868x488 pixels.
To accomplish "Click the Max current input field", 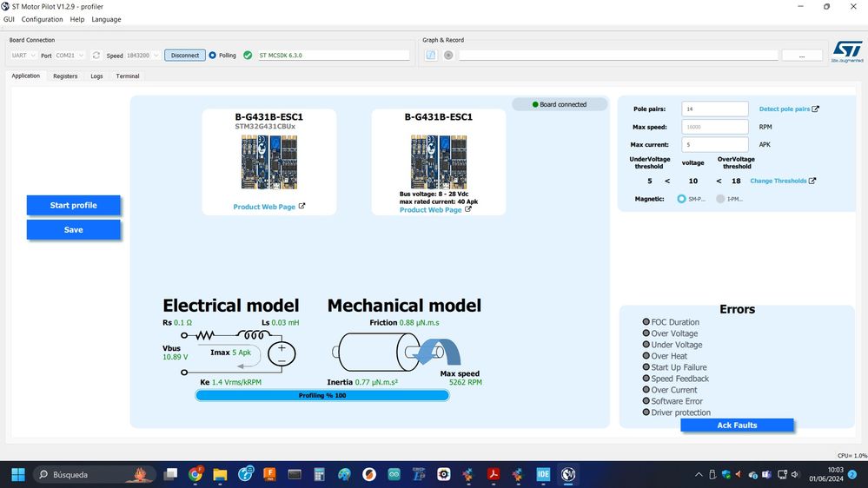I will tap(715, 144).
